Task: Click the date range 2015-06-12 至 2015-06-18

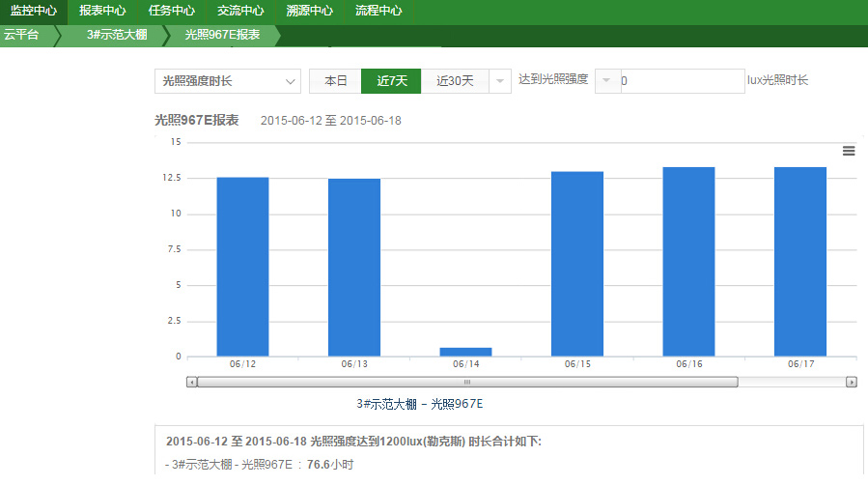Action: 331,121
